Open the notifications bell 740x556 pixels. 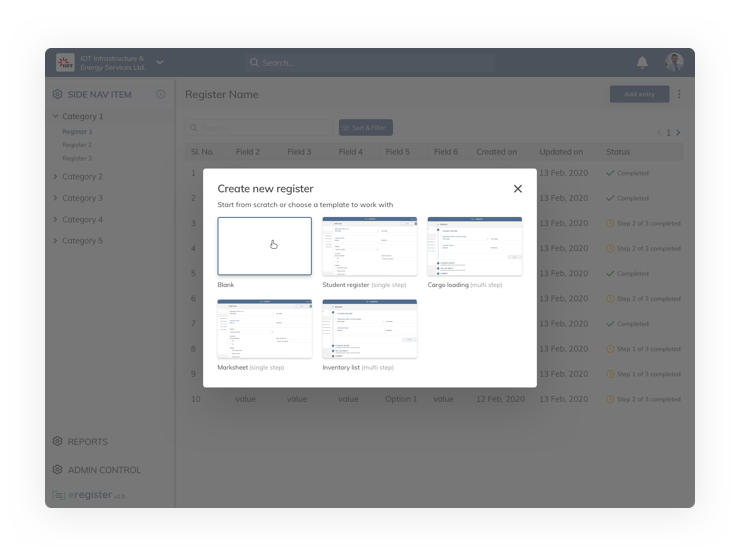[x=642, y=62]
